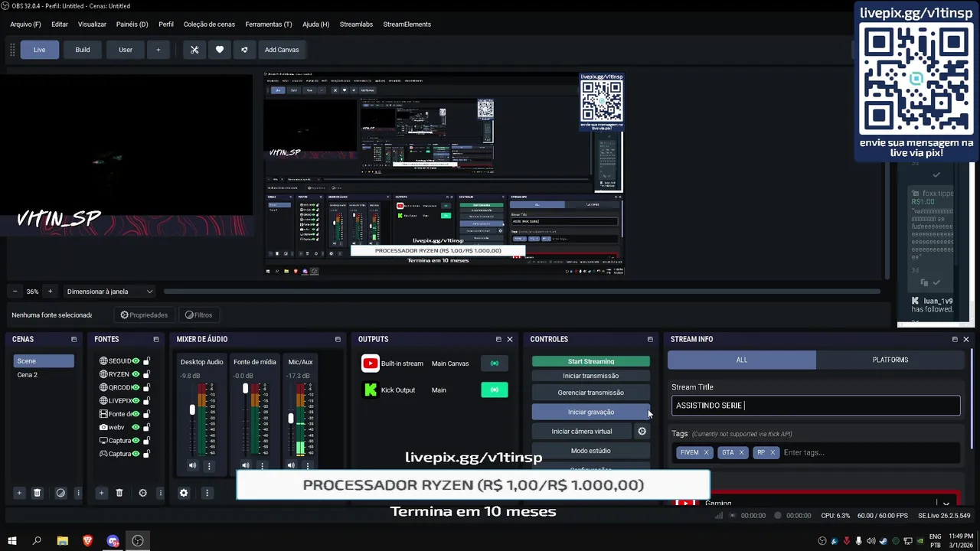Open virtual camera settings gear
The height and width of the screenshot is (551, 980).
pyautogui.click(x=642, y=431)
